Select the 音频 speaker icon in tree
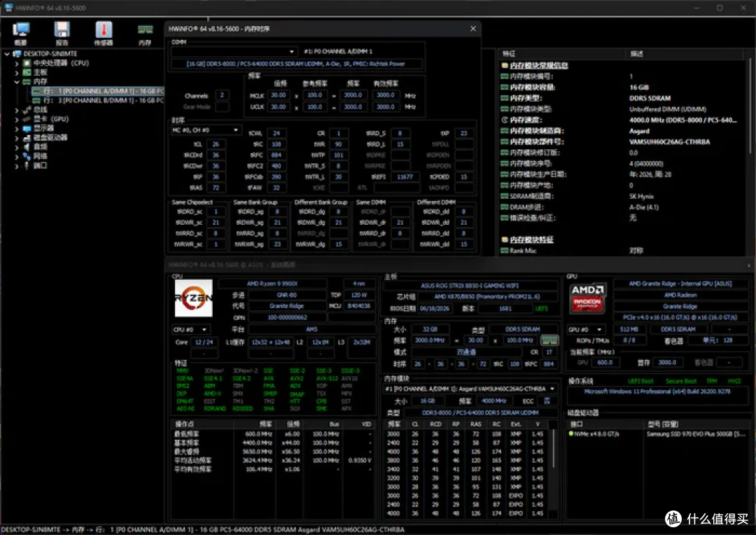Screen dimensions: 756x535 click(27, 146)
